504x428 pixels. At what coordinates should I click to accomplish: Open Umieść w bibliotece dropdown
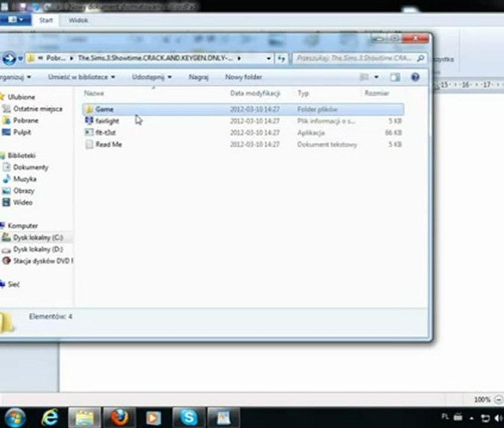pos(82,77)
